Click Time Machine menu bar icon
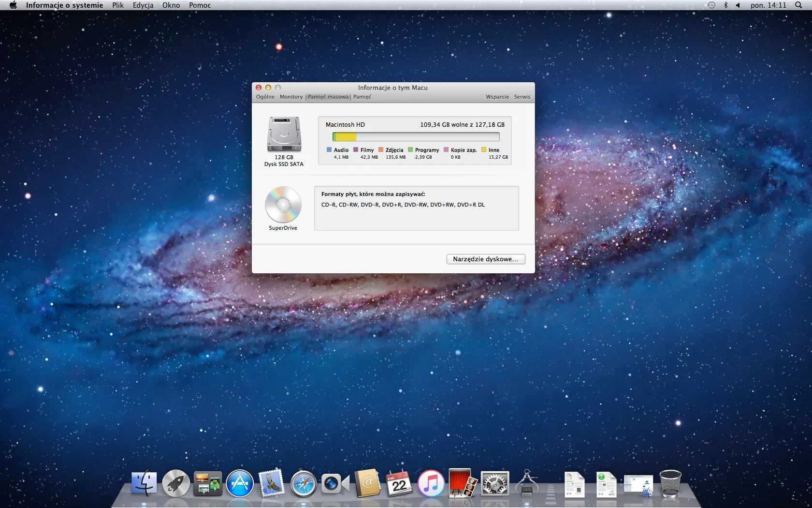 (x=711, y=5)
